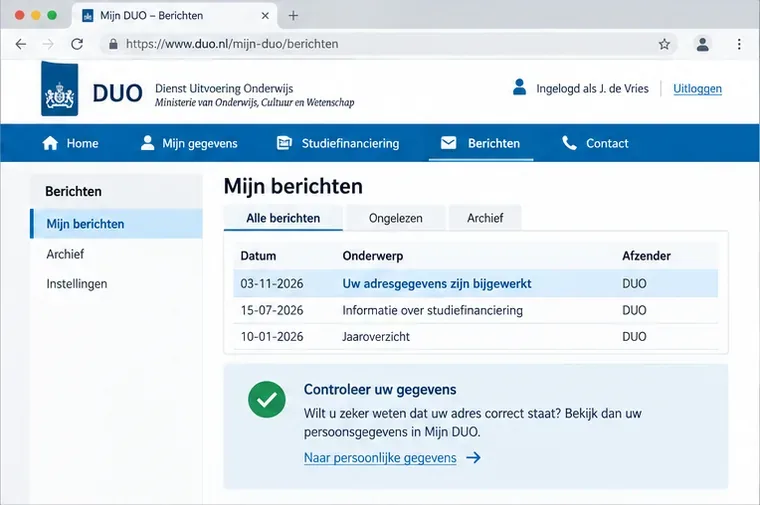Click the date 10-01-2026

pos(271,336)
